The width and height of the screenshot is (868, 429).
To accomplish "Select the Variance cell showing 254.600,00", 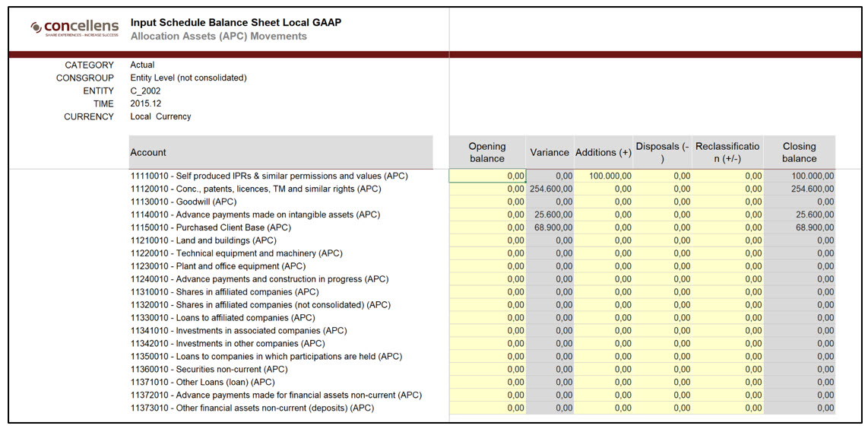I will click(x=550, y=189).
